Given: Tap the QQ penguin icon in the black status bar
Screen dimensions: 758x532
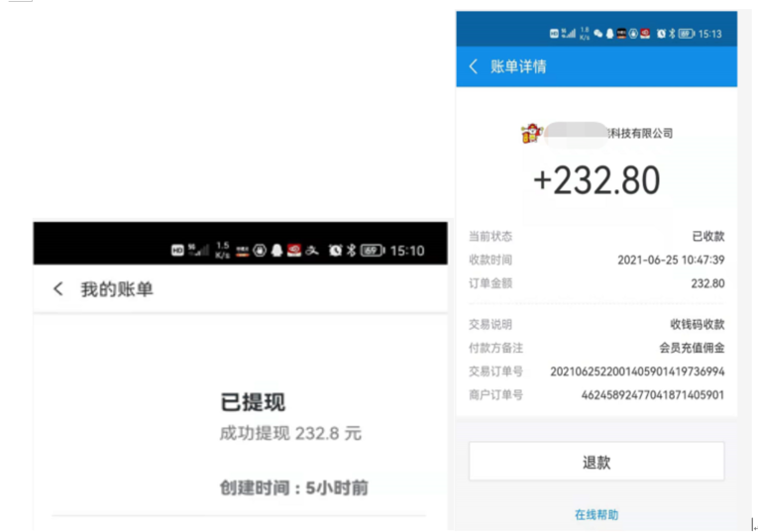Looking at the screenshot, I should pyautogui.click(x=276, y=251).
